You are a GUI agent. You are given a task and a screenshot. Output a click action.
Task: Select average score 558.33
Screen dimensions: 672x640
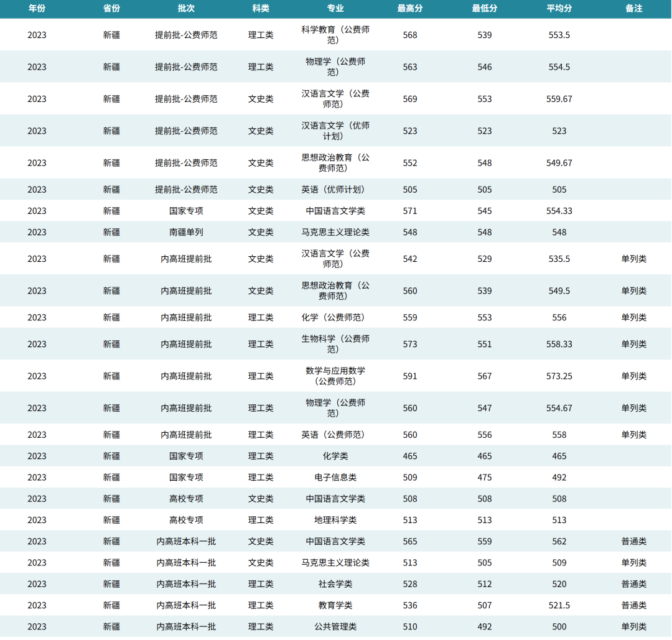[559, 344]
